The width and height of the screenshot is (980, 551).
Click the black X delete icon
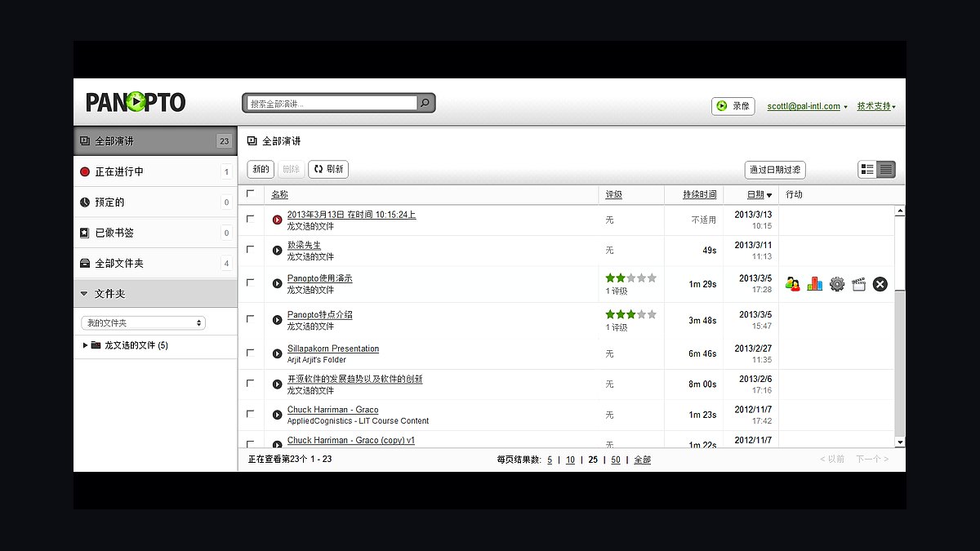coord(880,284)
